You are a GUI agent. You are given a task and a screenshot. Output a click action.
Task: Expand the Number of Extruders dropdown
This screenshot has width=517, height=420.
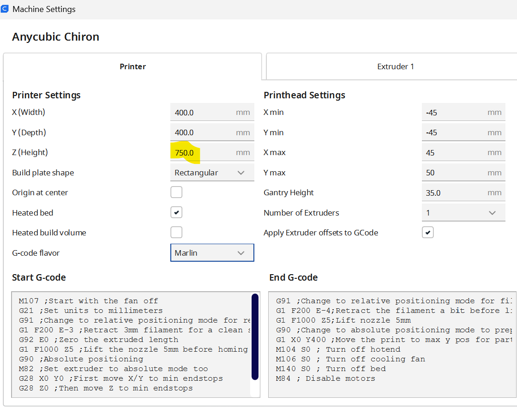463,212
